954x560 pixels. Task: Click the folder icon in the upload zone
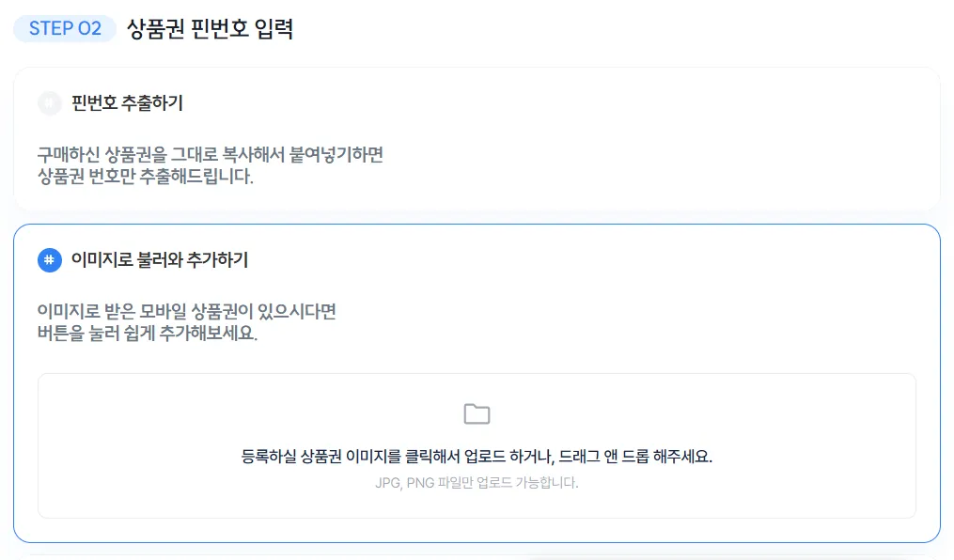click(477, 414)
